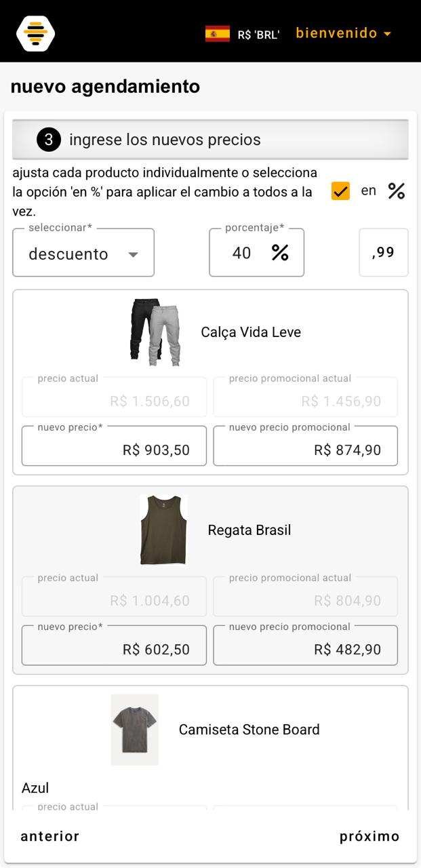Open the Camiseta Stone Board shirt image
Screen dimensions: 421x868
135,730
